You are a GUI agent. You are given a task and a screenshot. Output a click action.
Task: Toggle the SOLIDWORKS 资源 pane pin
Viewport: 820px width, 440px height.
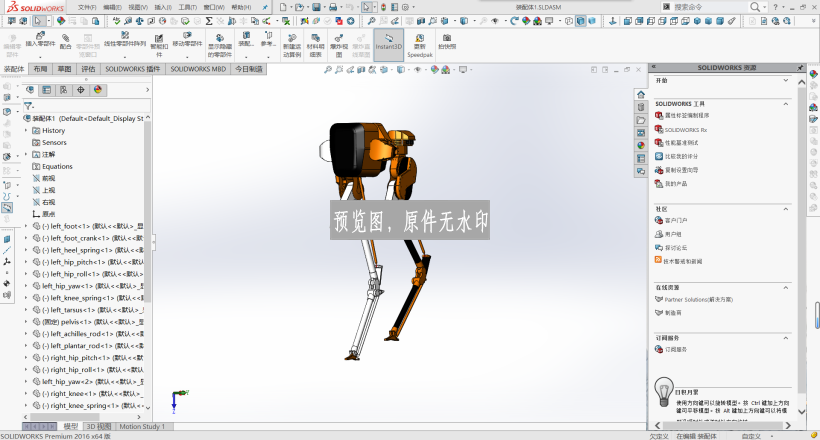800,68
